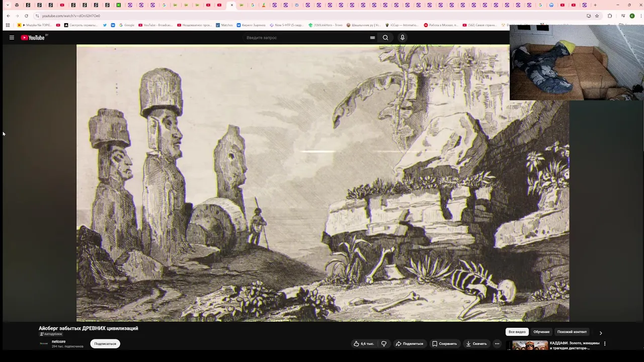Open the Google bookmark
The image size is (644, 362).
[x=127, y=25]
